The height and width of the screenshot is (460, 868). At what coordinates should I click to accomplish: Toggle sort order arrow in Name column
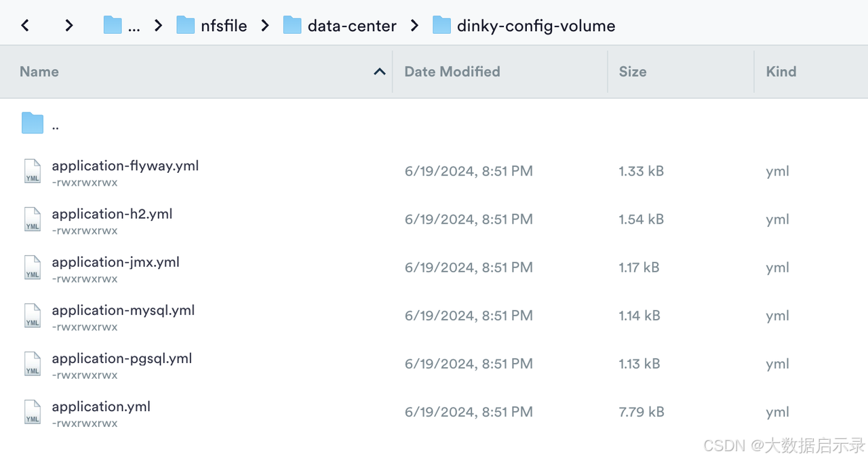point(380,72)
